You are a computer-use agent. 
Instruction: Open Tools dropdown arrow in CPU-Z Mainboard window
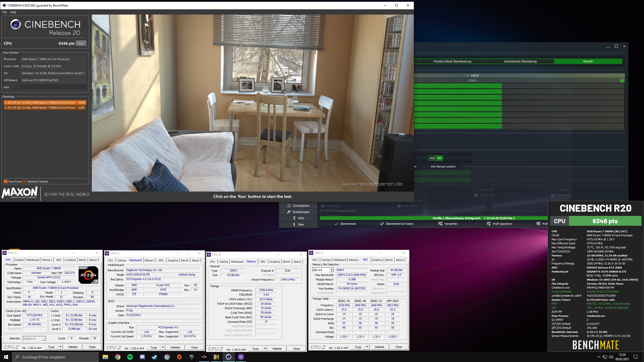pyautogui.click(x=163, y=347)
